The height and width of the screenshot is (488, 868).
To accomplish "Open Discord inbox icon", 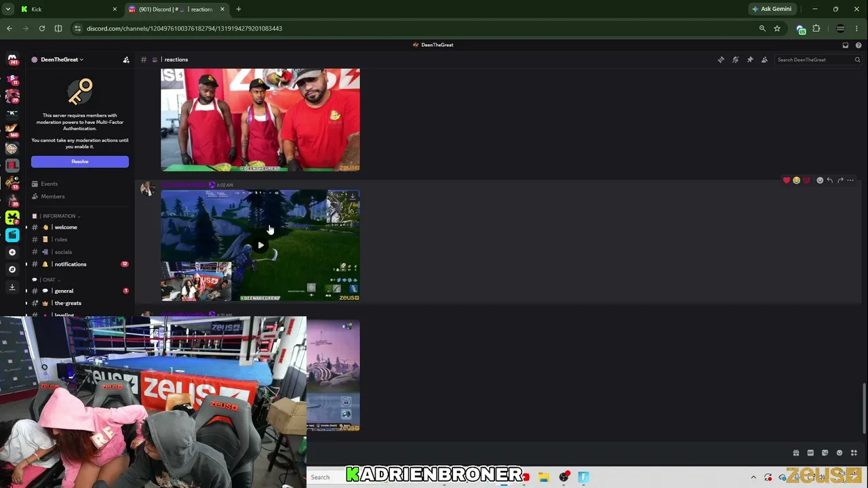I will coord(845,45).
